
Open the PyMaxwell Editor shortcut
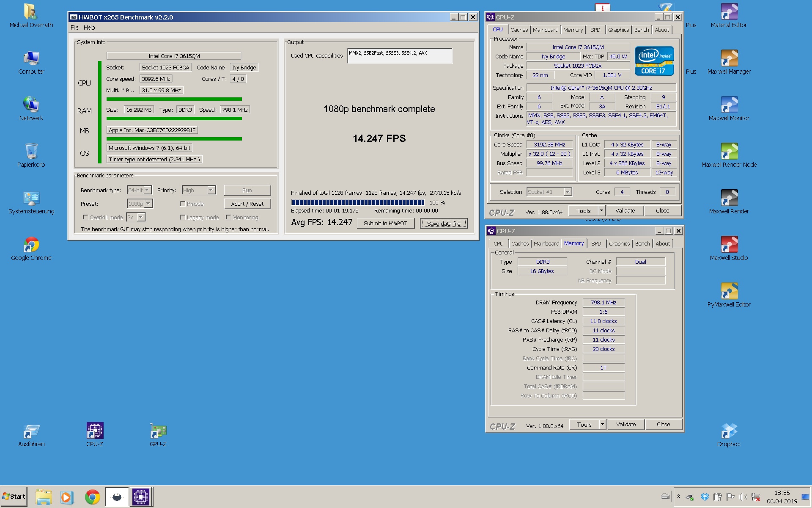point(729,295)
